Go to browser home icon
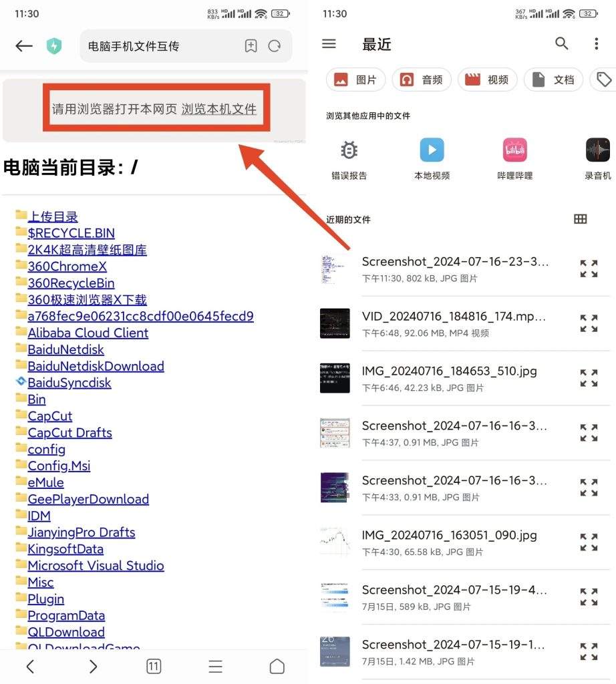616x684 pixels. pos(277,666)
